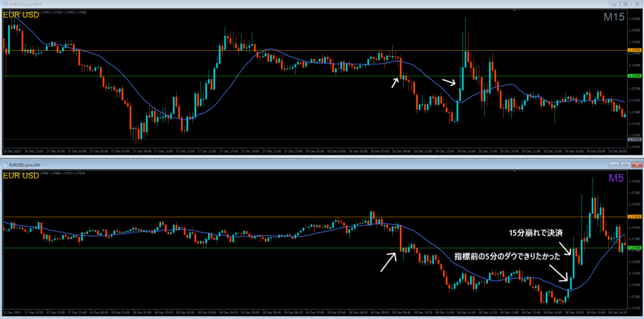Click the 18 Dec 09:00 time label in M15 chart
Screen dimensions: 644x319
pos(401,151)
